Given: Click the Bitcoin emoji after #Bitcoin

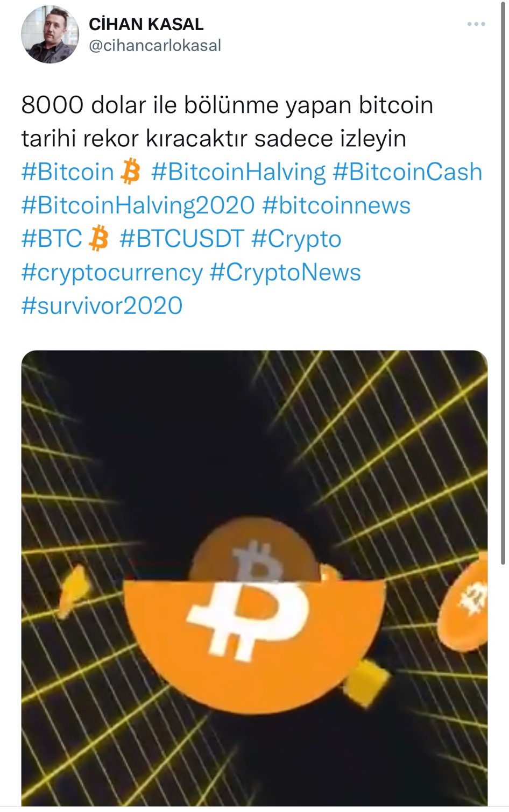Looking at the screenshot, I should (x=130, y=172).
